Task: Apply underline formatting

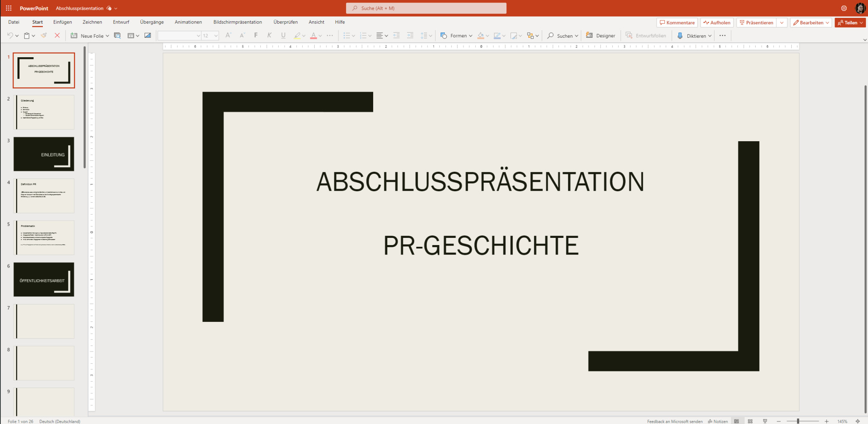Action: (x=283, y=36)
